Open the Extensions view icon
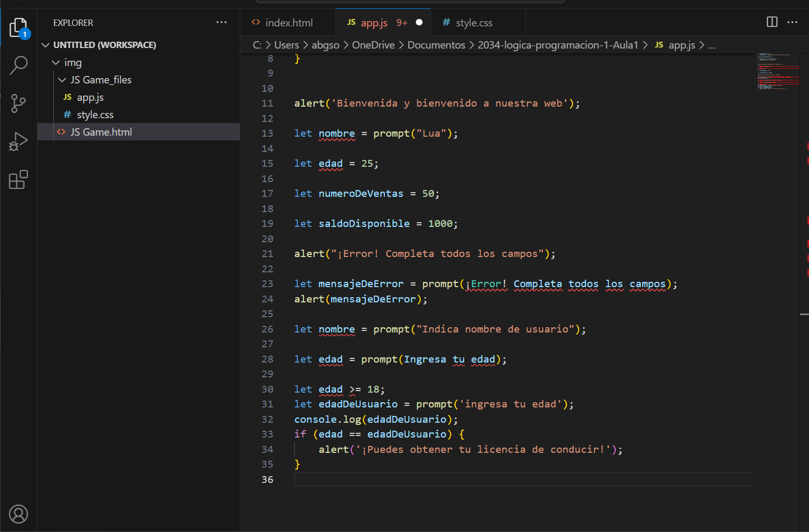Viewport: 809px width, 532px height. point(18,179)
